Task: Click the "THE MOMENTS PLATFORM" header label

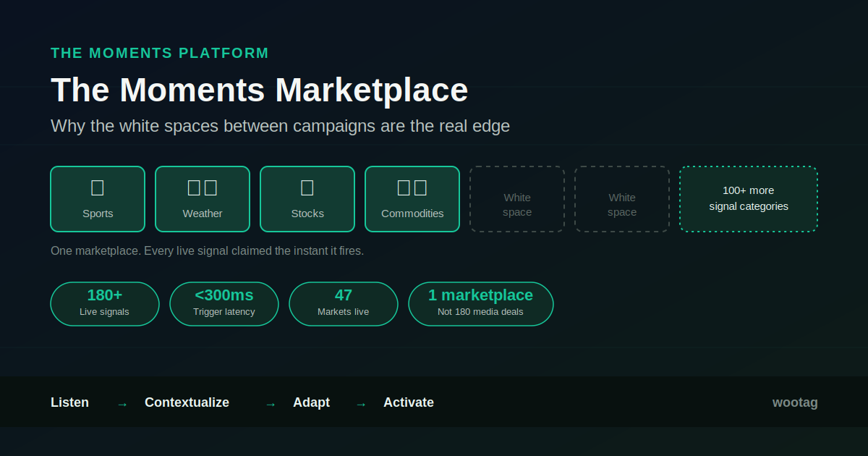Action: pos(160,53)
